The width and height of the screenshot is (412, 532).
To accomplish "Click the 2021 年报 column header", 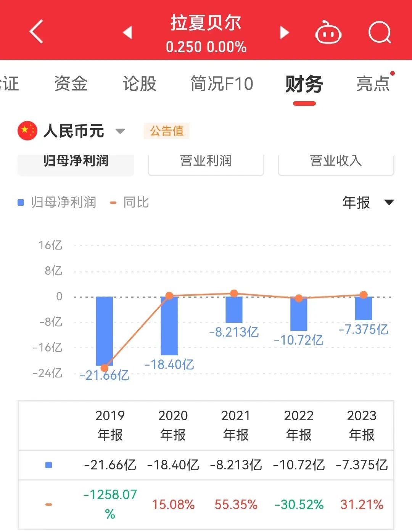I will (236, 425).
